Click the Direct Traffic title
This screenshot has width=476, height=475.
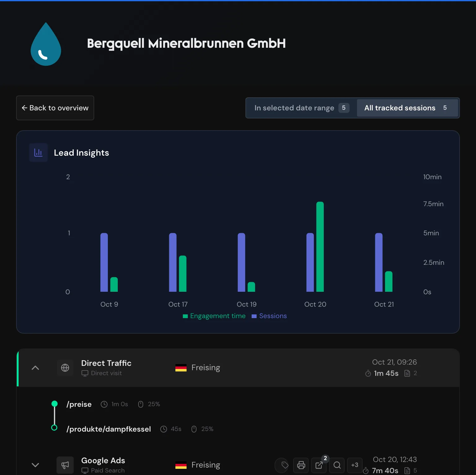[106, 363]
